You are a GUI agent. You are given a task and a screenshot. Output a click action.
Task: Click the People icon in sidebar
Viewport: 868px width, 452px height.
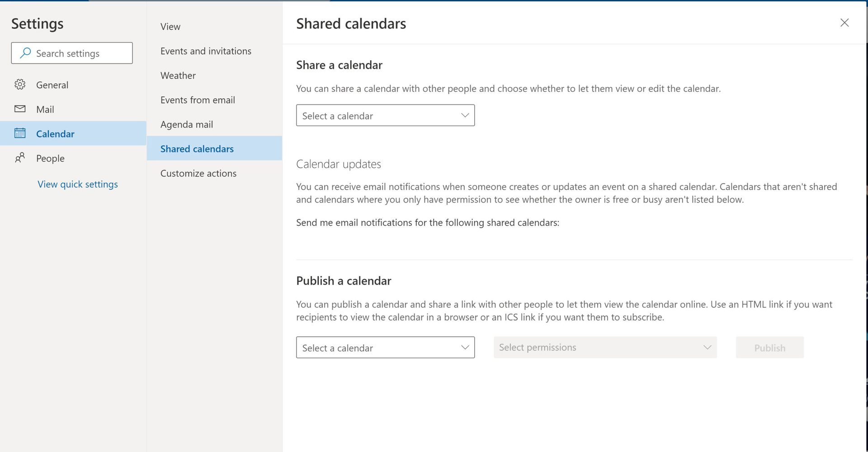click(20, 158)
